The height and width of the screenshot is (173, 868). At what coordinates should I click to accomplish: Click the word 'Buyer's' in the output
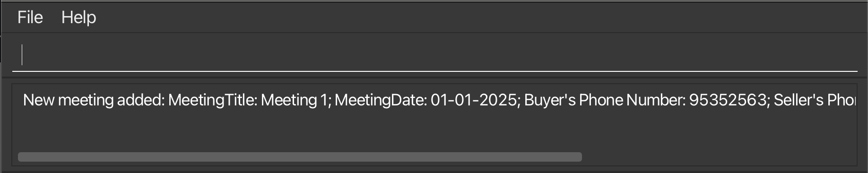pos(550,100)
